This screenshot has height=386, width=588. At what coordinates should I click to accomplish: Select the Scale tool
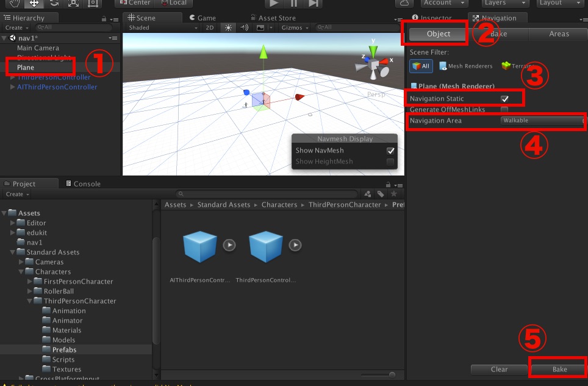click(x=73, y=4)
